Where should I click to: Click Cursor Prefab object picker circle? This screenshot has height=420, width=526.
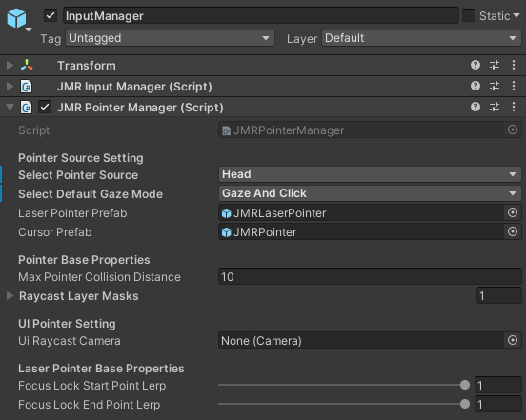pos(513,231)
